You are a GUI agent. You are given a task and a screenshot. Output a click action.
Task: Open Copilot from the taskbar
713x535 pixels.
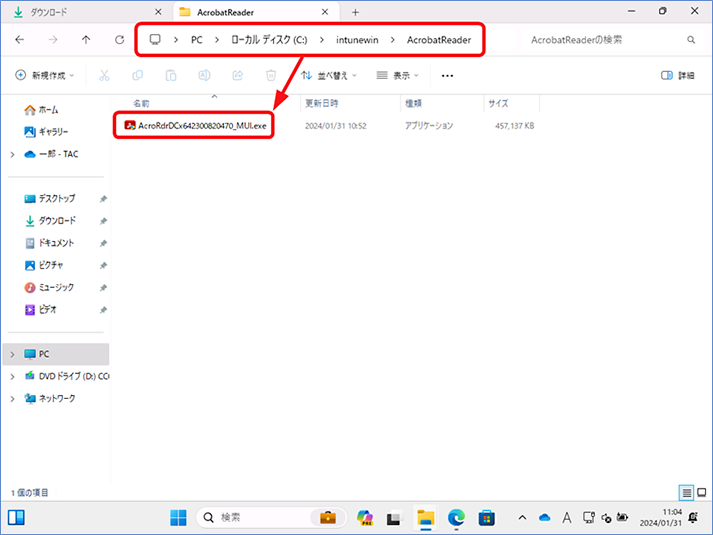tap(365, 518)
